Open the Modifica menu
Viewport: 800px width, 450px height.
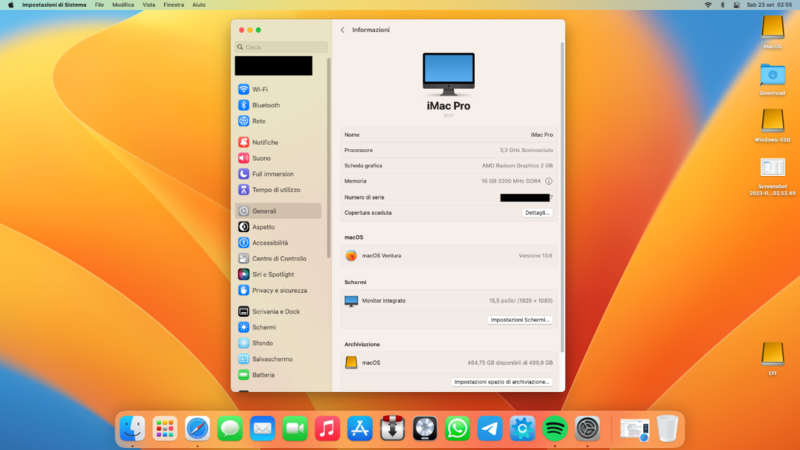123,5
